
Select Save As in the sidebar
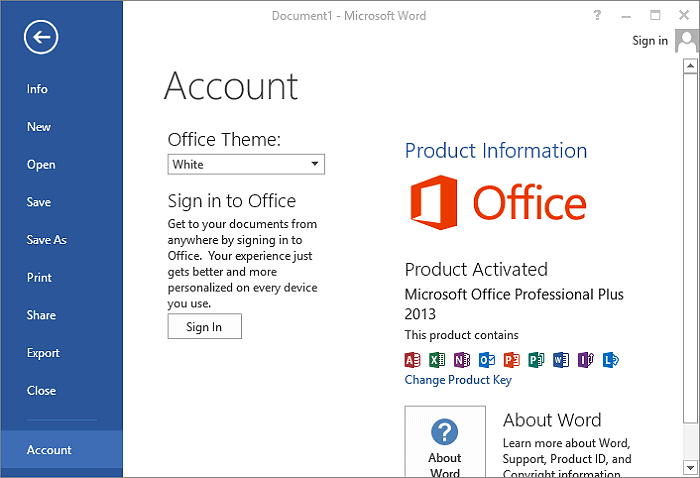(x=46, y=240)
